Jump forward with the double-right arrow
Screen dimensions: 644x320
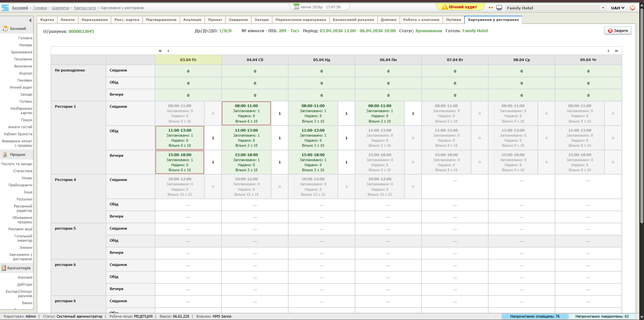[x=616, y=51]
